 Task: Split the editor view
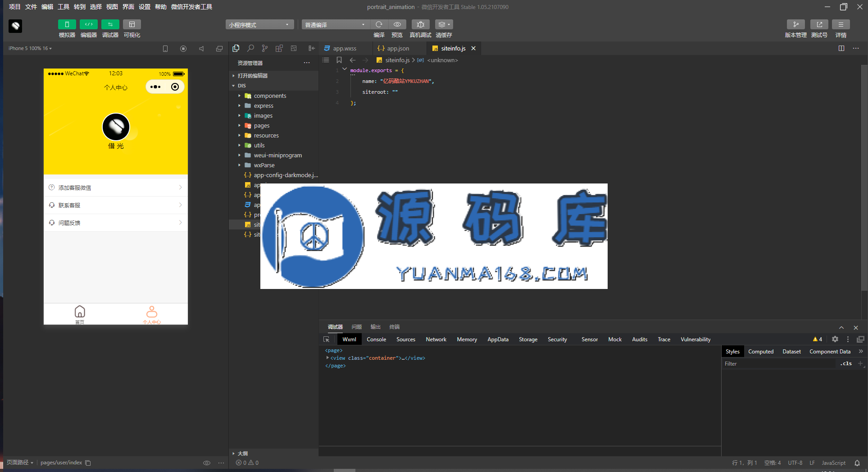coord(841,48)
